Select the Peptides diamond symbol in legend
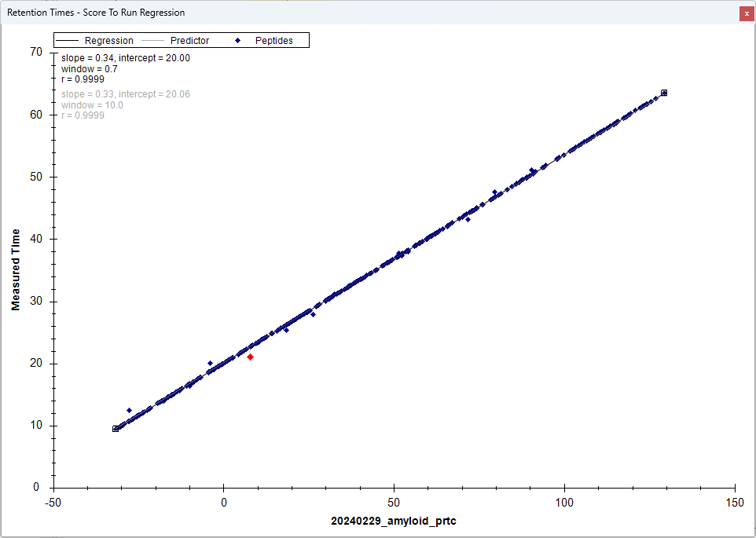Screen dimensions: 756x538 point(237,41)
